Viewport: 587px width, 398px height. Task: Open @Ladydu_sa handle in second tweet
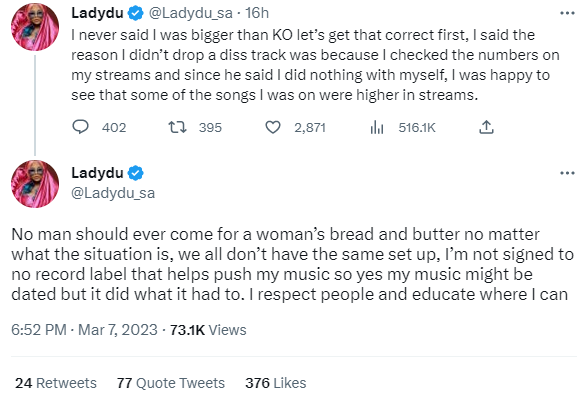113,193
